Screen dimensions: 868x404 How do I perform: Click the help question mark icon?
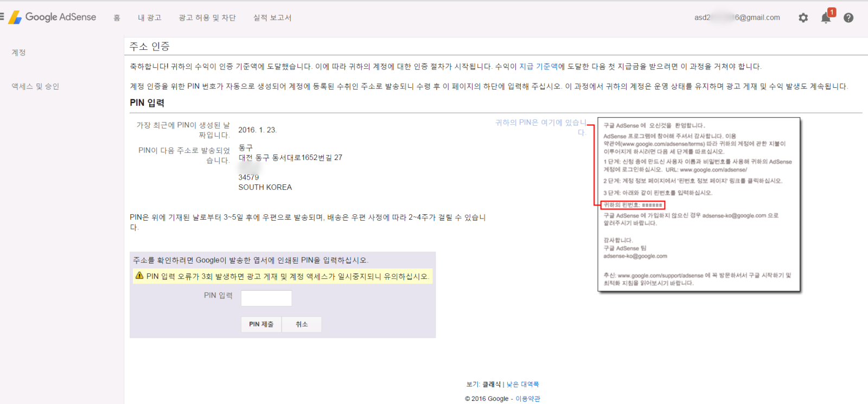[x=848, y=18]
